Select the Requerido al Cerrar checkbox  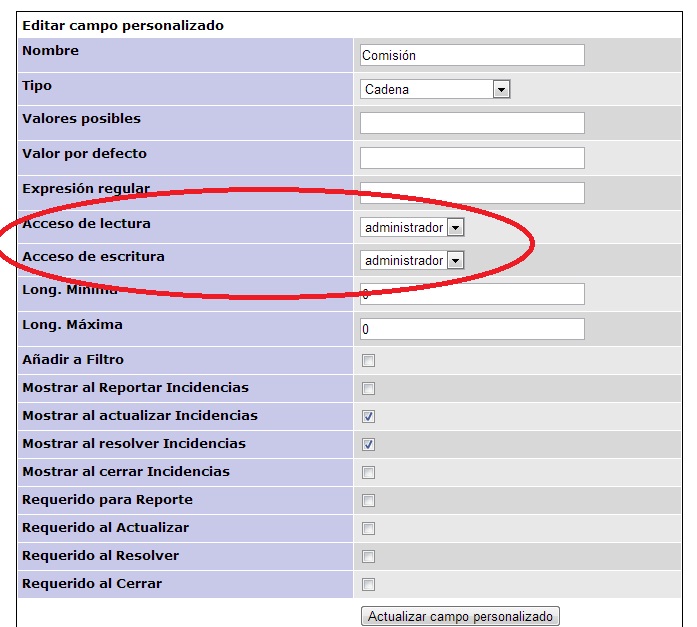pos(368,584)
